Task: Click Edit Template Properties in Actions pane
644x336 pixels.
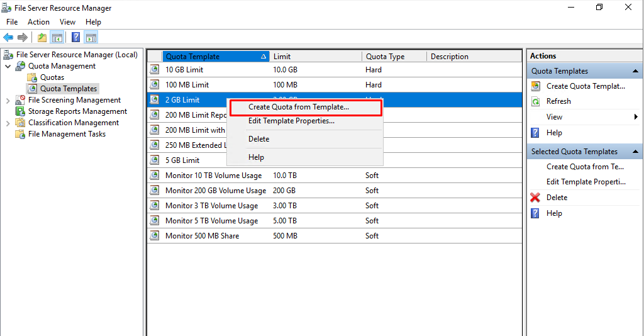Action: point(586,182)
